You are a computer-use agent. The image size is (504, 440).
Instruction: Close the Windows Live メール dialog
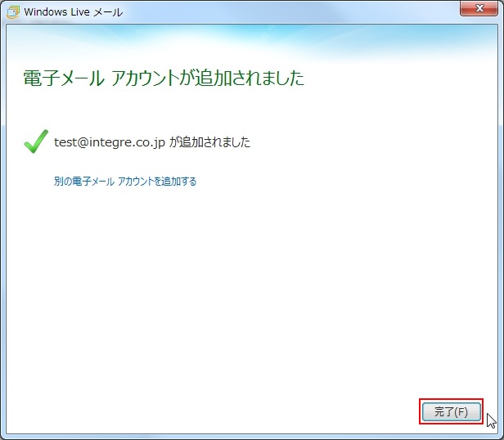(479, 8)
